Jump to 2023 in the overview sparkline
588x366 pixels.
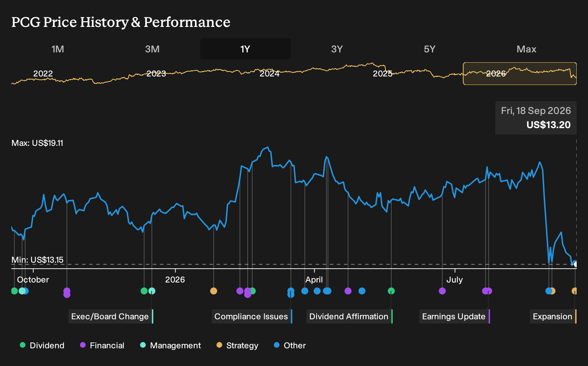coord(156,74)
